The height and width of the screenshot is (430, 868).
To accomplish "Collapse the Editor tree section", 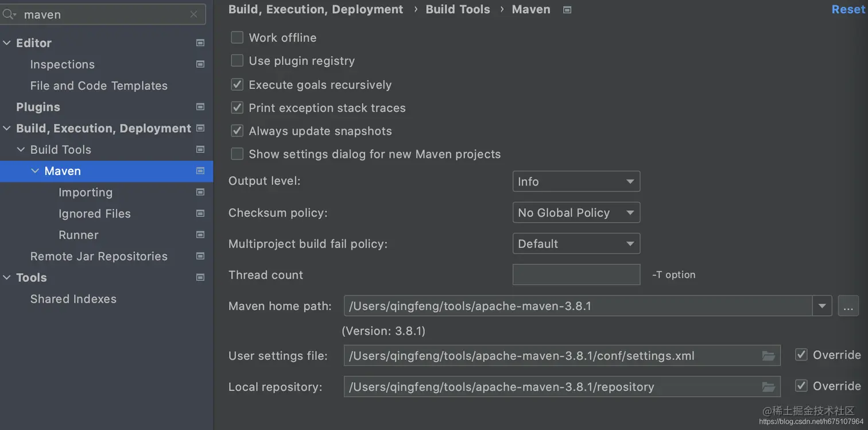I will (x=7, y=43).
